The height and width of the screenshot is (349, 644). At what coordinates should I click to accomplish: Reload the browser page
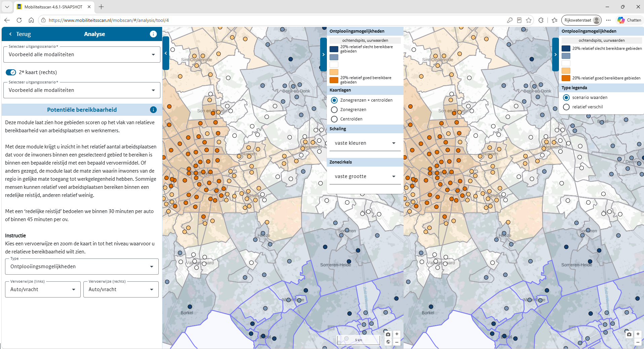[19, 20]
